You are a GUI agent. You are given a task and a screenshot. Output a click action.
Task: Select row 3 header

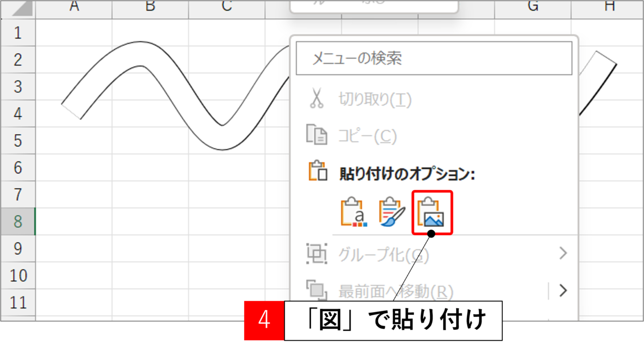coord(18,87)
